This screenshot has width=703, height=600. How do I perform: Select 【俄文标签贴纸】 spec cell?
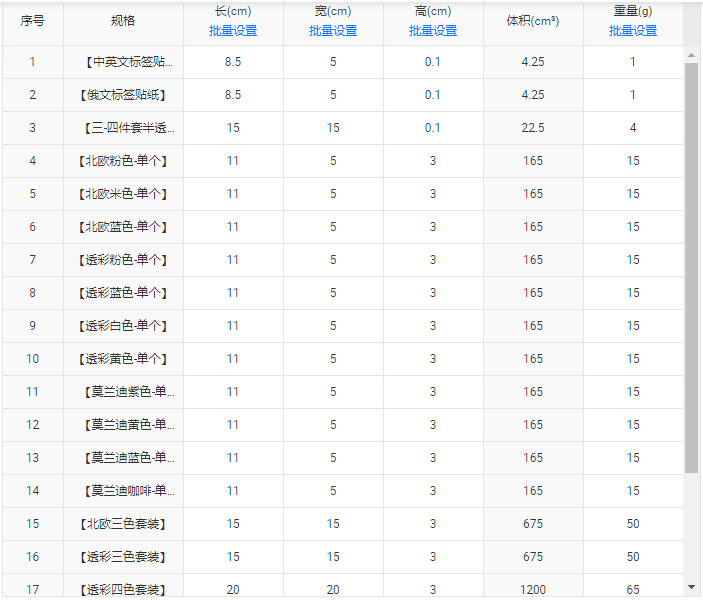123,95
